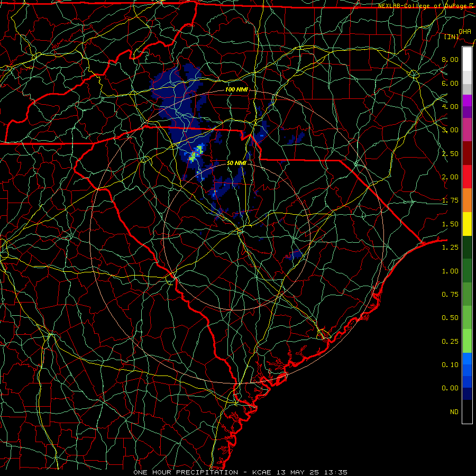Click the 2.50 legend value
This screenshot has height=476, width=476.
click(x=450, y=153)
